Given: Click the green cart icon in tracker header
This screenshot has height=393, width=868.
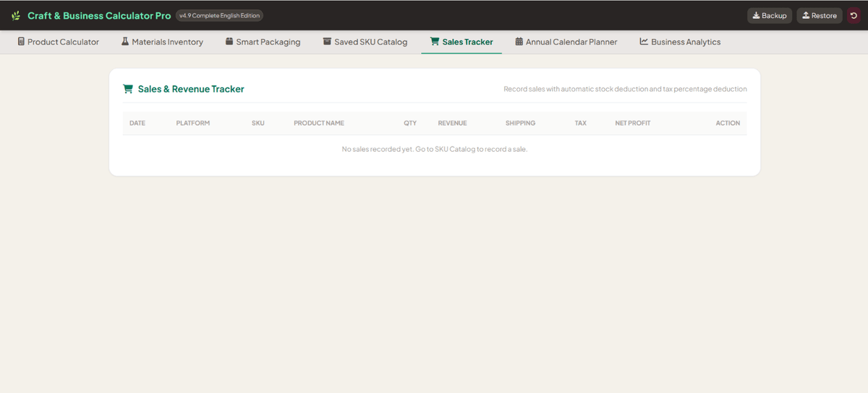Looking at the screenshot, I should [128, 89].
